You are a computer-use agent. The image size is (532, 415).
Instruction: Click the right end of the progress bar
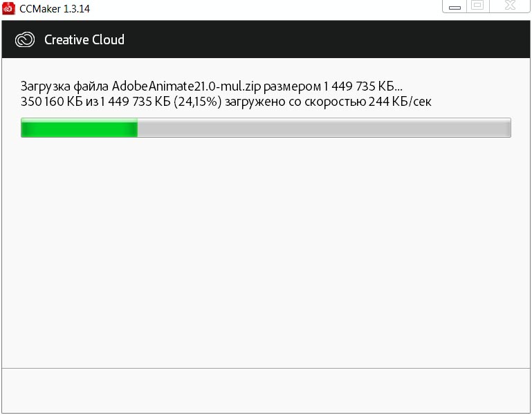(x=507, y=127)
